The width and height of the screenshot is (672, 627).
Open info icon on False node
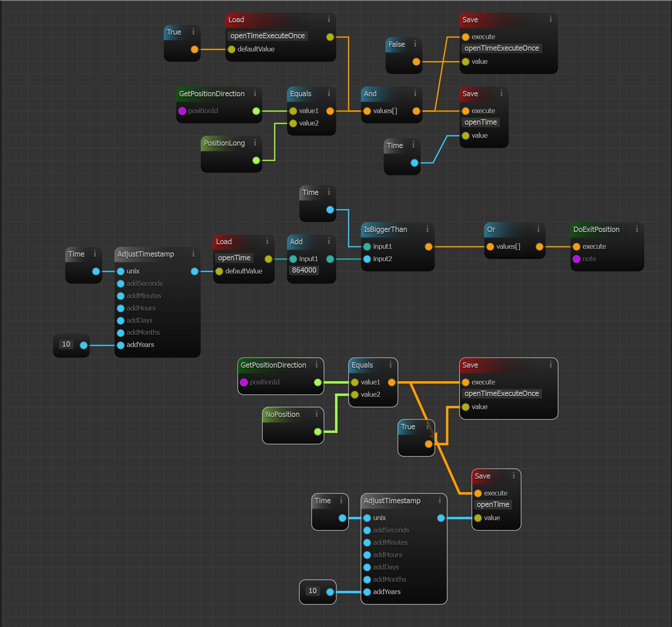[x=415, y=44]
